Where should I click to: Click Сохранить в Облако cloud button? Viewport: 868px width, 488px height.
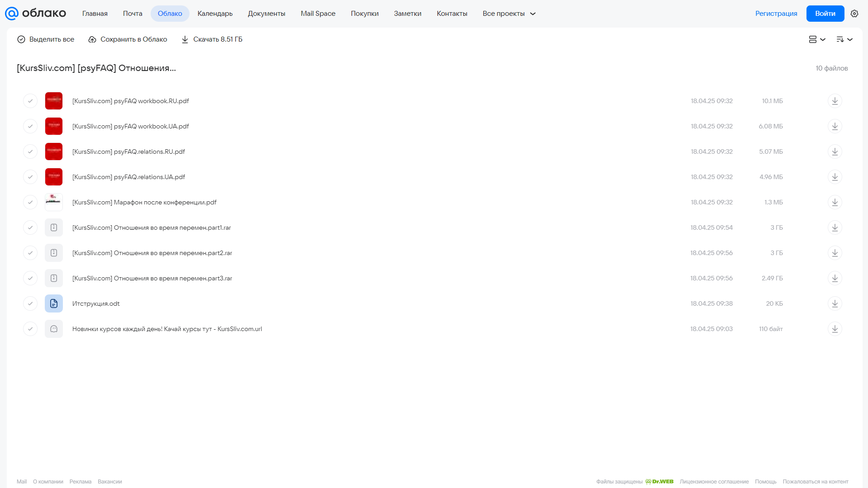pos(128,39)
